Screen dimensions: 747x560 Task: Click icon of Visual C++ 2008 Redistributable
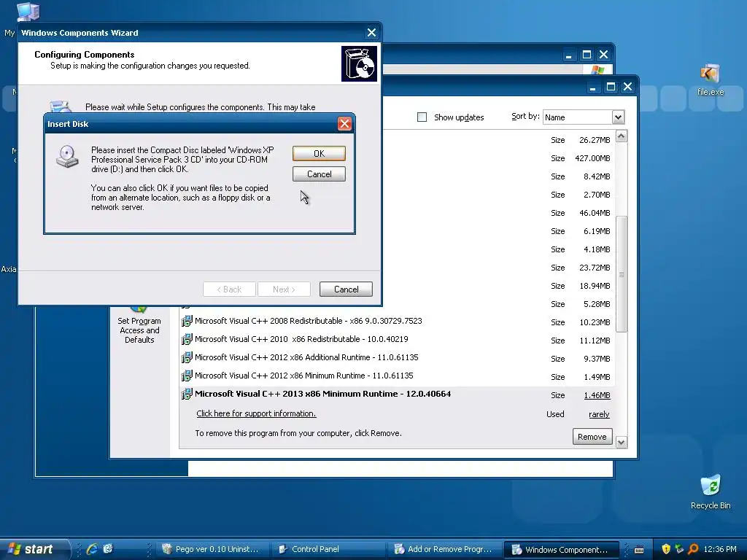[x=187, y=321]
